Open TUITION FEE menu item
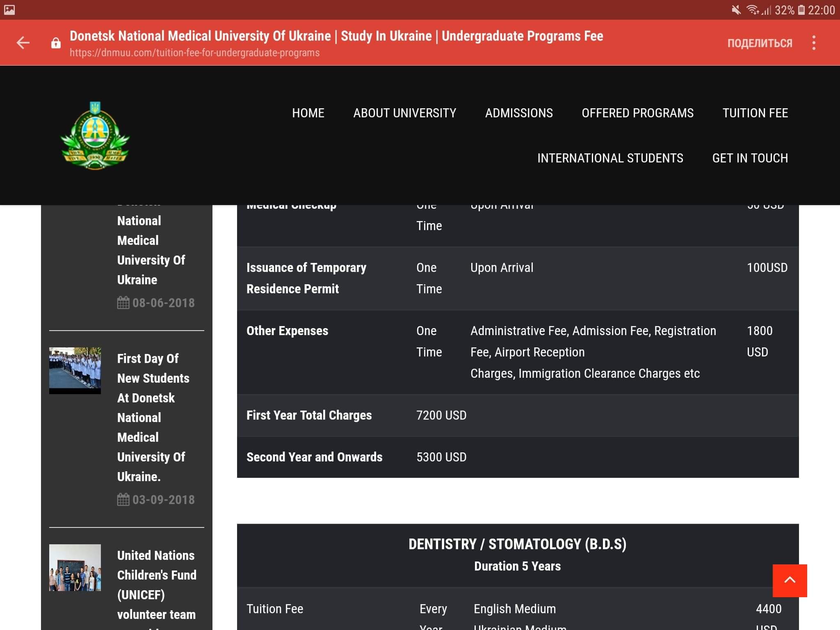840x630 pixels. pos(755,113)
